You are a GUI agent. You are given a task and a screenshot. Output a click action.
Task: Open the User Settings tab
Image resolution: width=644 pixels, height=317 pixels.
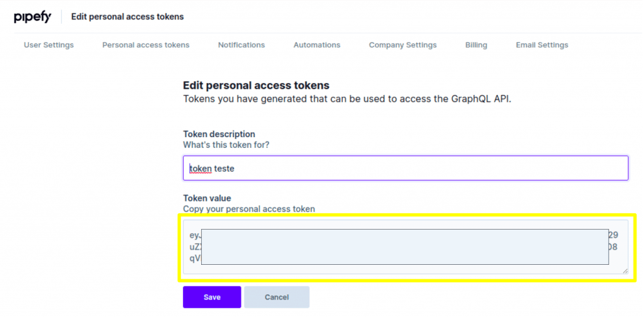coord(48,45)
